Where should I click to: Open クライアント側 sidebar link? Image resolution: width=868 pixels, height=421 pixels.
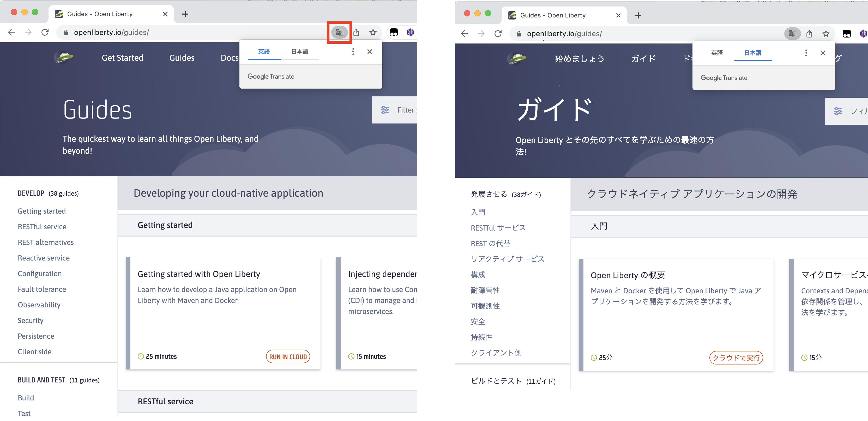click(496, 353)
